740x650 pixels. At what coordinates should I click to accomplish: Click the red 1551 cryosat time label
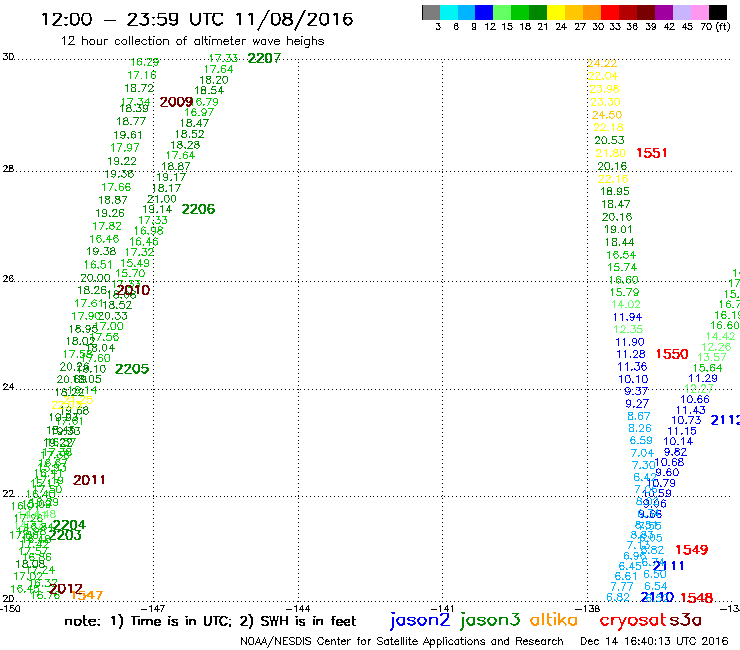652,153
